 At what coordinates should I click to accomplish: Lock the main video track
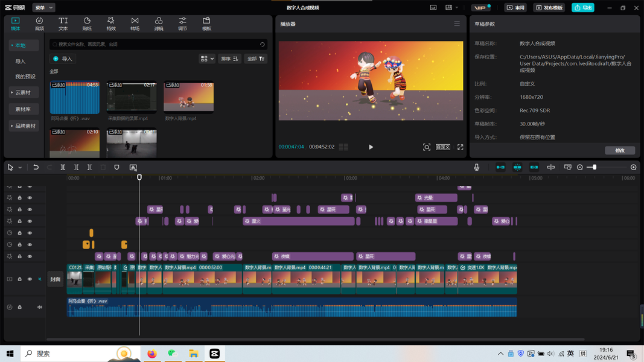19,279
